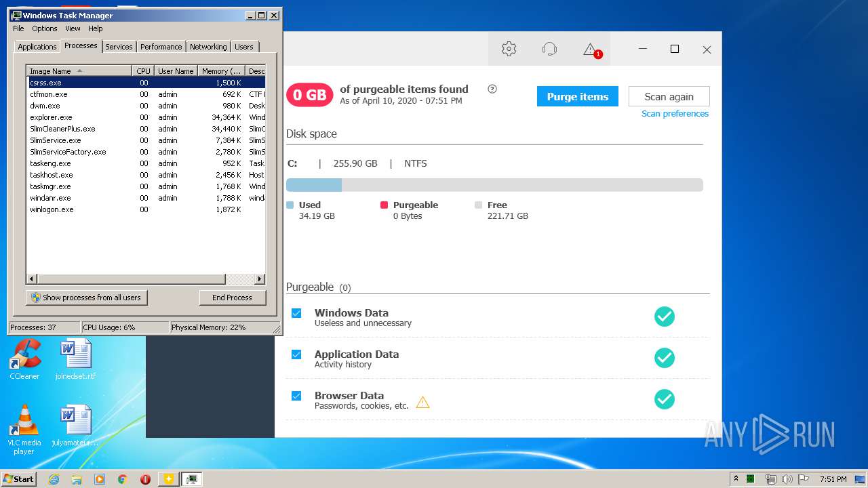Open Internet Explorer in taskbar
The height and width of the screenshot is (488, 868).
pyautogui.click(x=54, y=479)
